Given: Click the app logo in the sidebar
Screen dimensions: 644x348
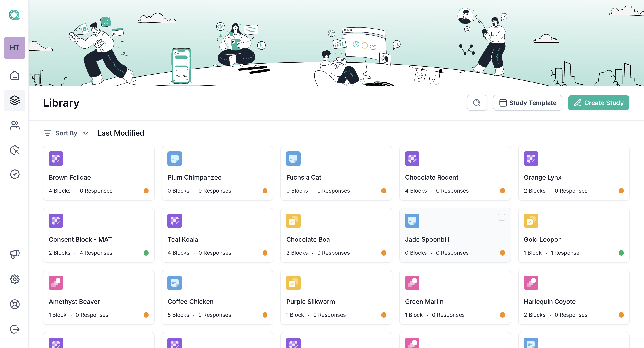Looking at the screenshot, I should coord(15,15).
